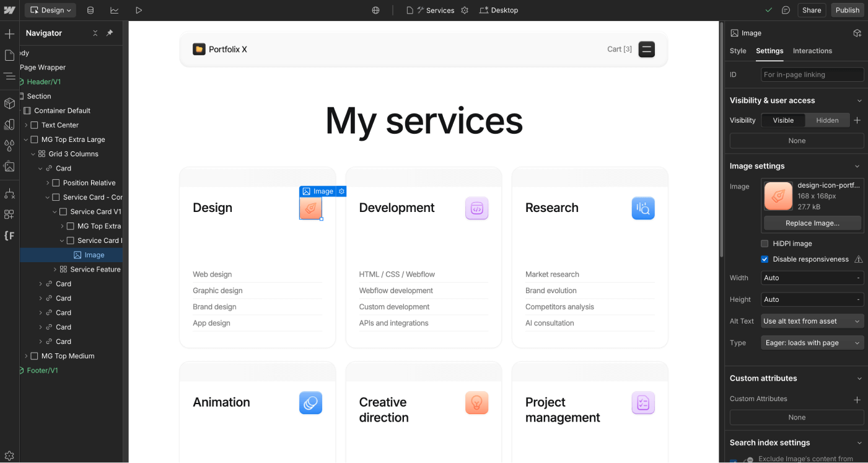Open the Design mode dropdown
The width and height of the screenshot is (868, 463).
[x=50, y=10]
